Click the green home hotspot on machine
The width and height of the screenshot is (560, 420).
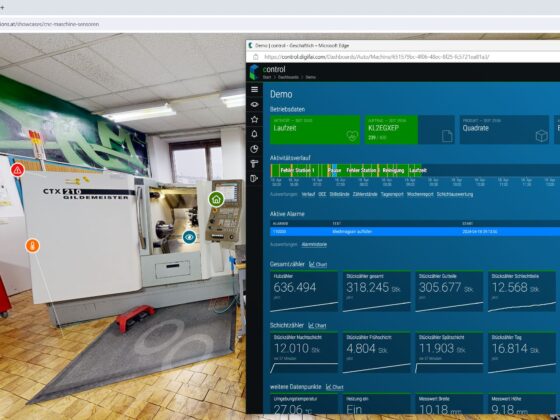pos(216,199)
